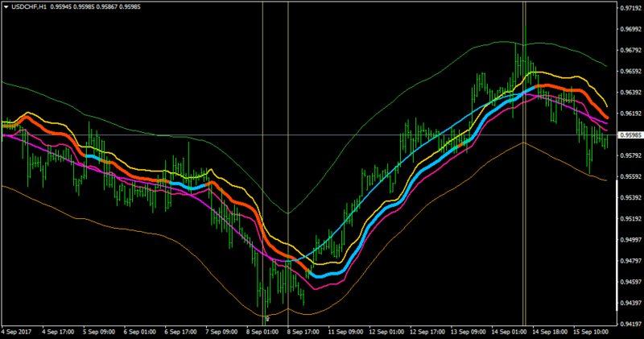Screen dimensions: 644x339
Task: Click the 0.95792 price axis label
Action: pyautogui.click(x=631, y=155)
